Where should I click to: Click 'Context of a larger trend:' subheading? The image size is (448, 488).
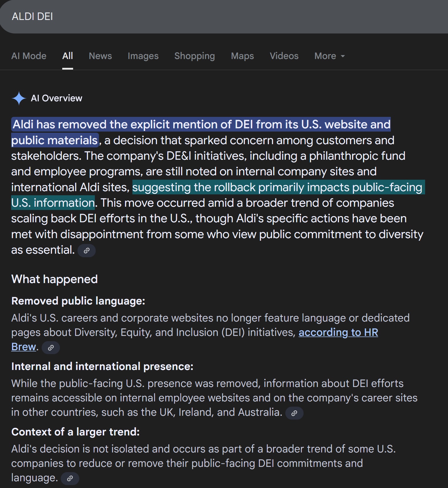coord(75,432)
